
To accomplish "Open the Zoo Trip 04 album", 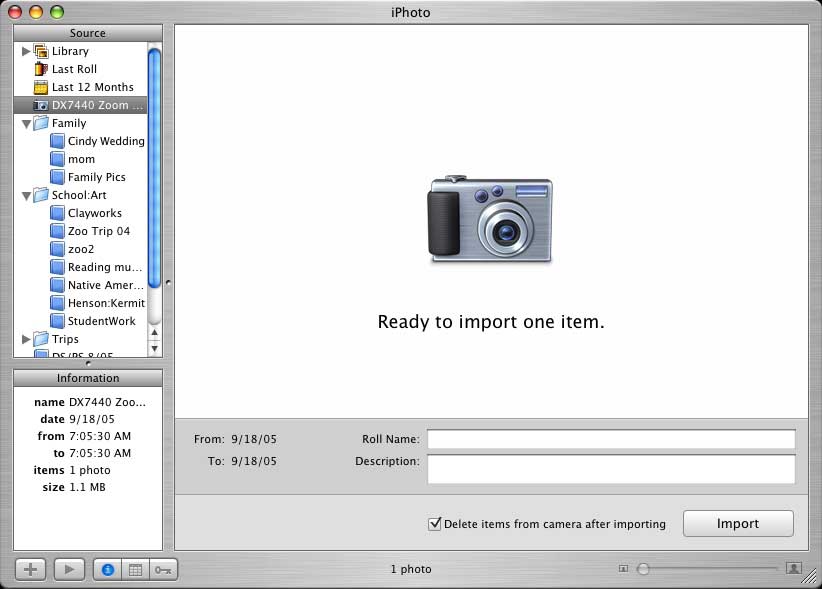I will point(98,231).
